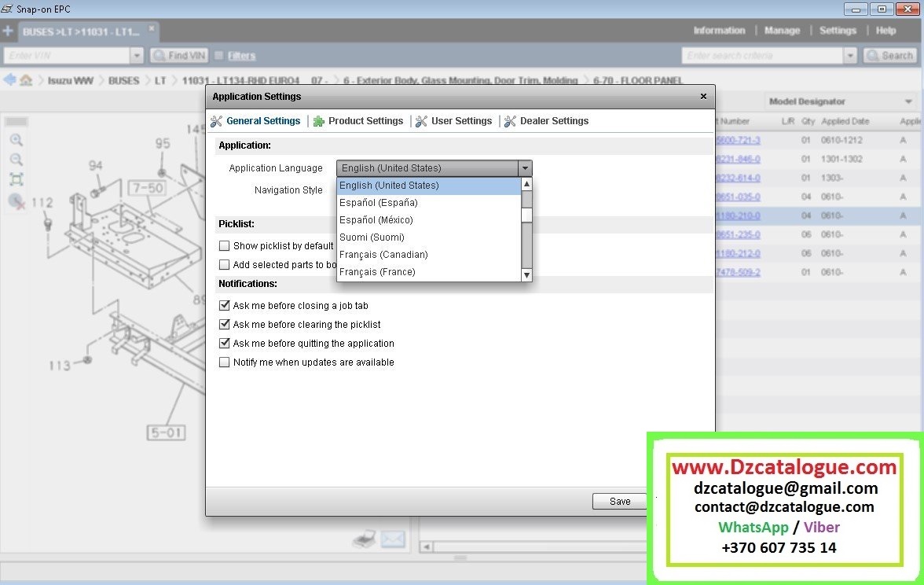This screenshot has height=585, width=924.
Task: Click the home icon in breadcrumb
Action: [26, 79]
